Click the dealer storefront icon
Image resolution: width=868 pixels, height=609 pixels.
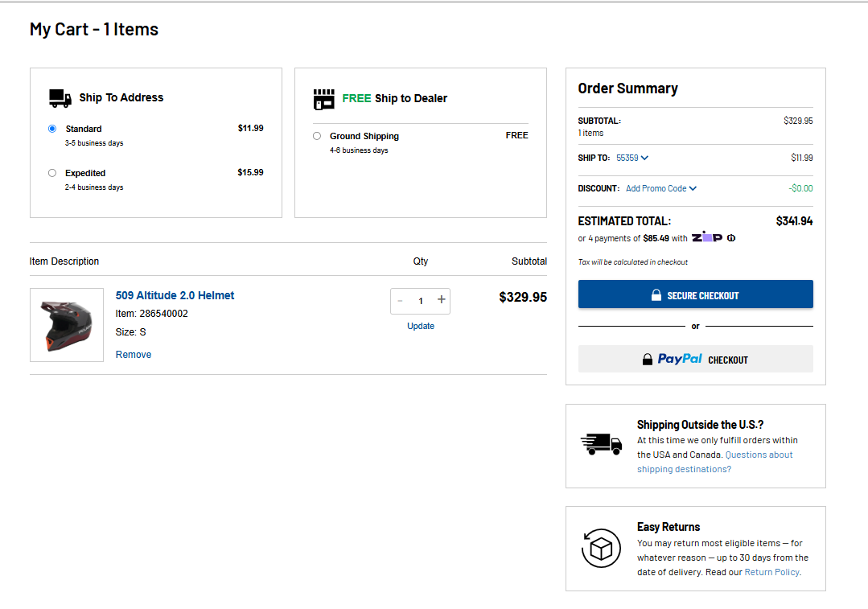click(x=323, y=99)
